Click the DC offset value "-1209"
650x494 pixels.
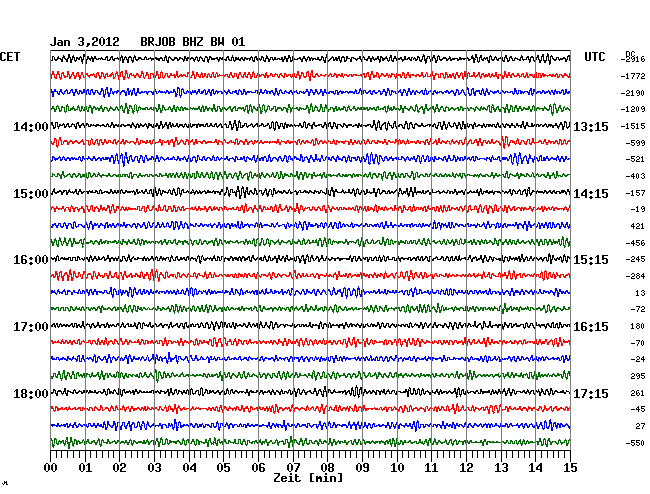pos(633,109)
